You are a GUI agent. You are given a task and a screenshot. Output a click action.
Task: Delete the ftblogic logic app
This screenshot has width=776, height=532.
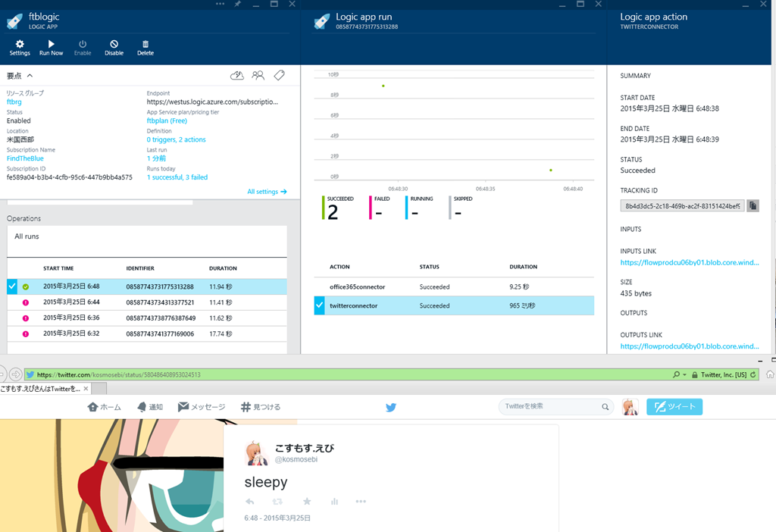click(145, 48)
